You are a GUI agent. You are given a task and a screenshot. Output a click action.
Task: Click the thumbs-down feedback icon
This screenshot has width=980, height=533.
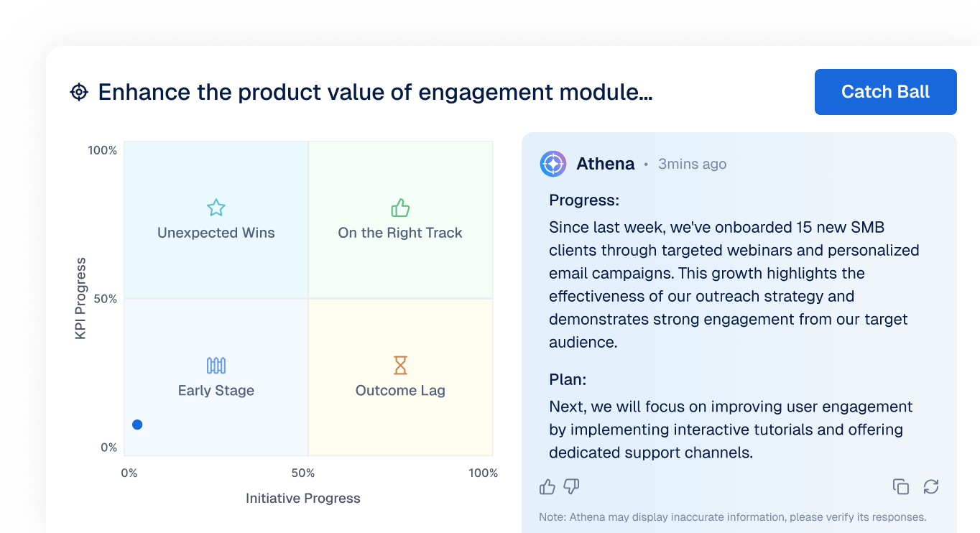[x=571, y=487]
